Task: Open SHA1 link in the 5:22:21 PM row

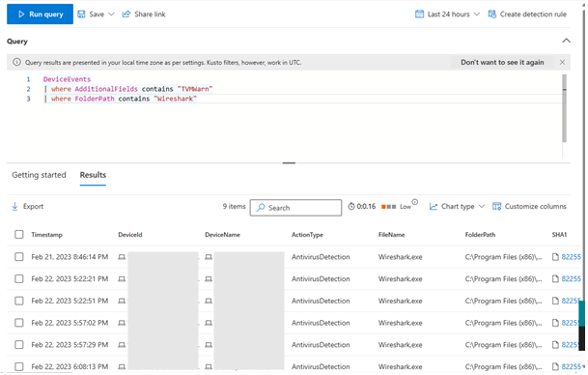Action: tap(572, 279)
